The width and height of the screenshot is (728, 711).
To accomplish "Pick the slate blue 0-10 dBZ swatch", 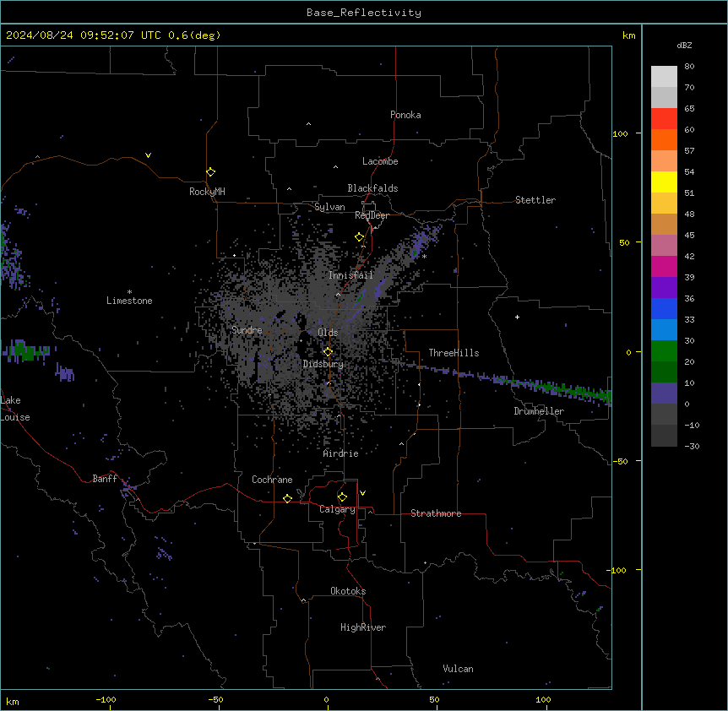I will [664, 393].
